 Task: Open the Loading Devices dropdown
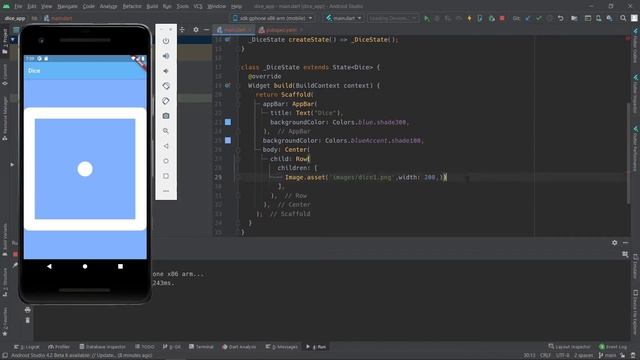(393, 18)
